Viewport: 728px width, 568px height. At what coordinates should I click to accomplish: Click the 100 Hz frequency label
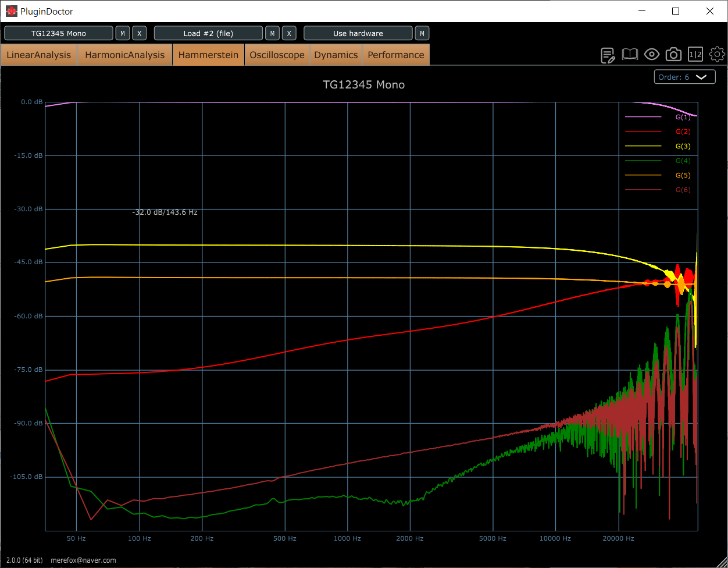(x=139, y=538)
